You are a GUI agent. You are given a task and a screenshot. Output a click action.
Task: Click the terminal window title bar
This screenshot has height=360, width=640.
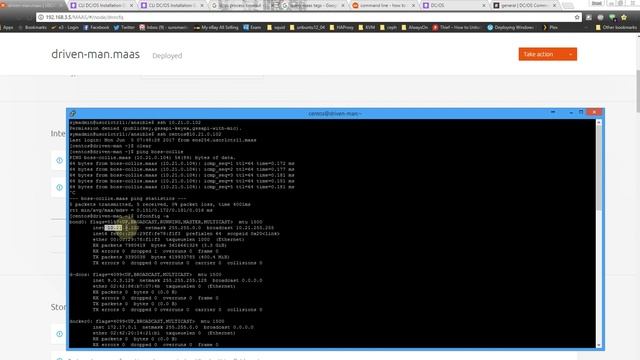coord(335,113)
